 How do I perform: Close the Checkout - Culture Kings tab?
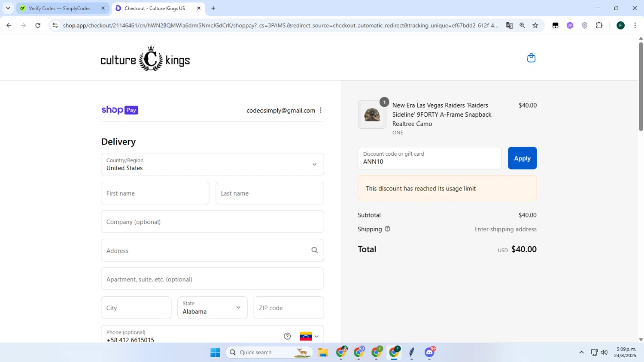[x=199, y=8]
